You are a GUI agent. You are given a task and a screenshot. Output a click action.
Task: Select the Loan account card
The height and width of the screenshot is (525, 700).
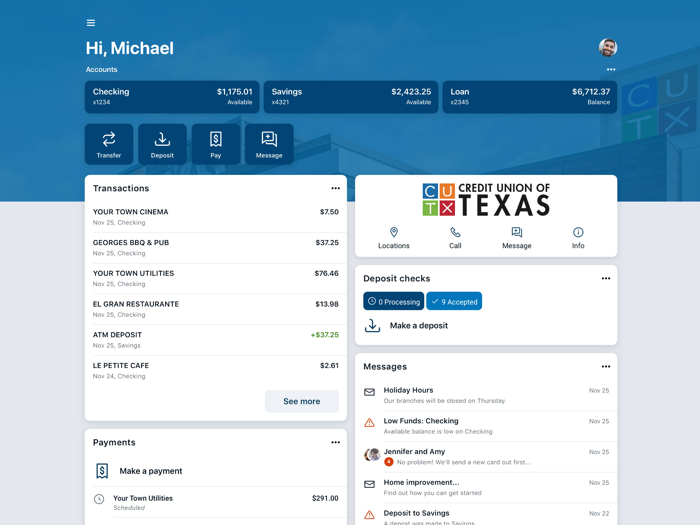click(x=530, y=97)
